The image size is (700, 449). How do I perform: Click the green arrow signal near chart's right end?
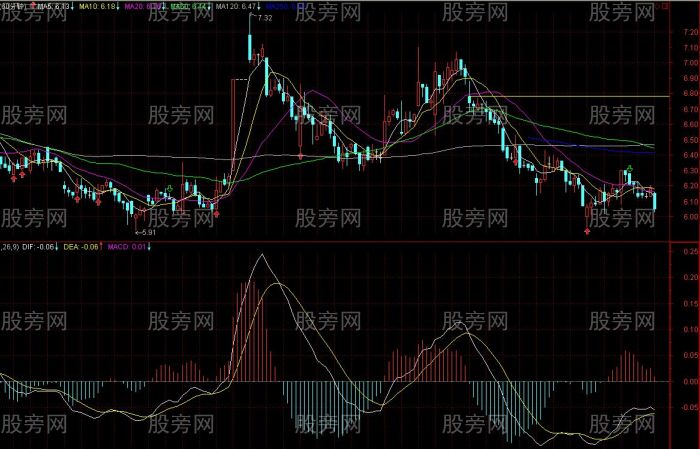tap(630, 168)
